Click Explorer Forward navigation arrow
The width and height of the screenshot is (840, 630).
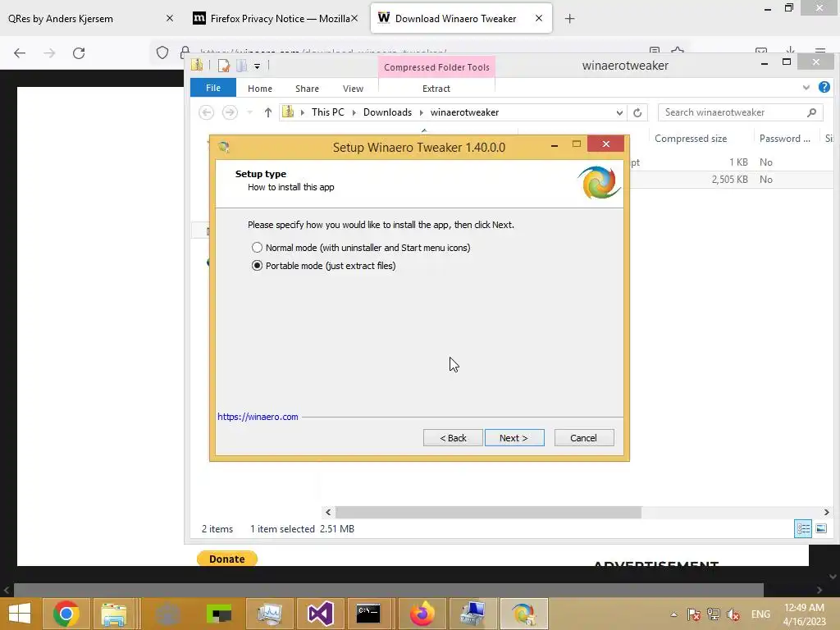coord(230,112)
